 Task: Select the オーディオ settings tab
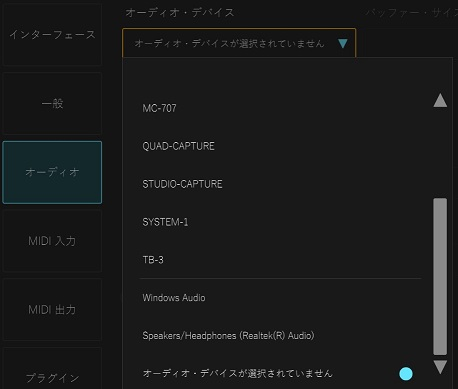[x=52, y=172]
